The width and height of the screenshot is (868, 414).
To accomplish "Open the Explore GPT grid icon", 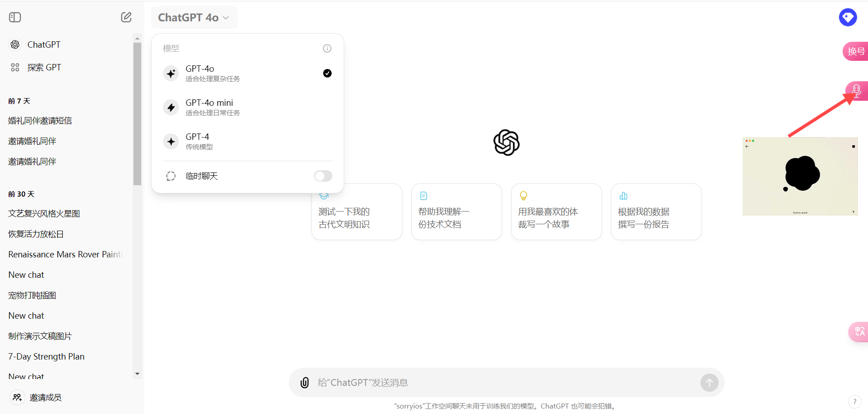I will [x=15, y=67].
